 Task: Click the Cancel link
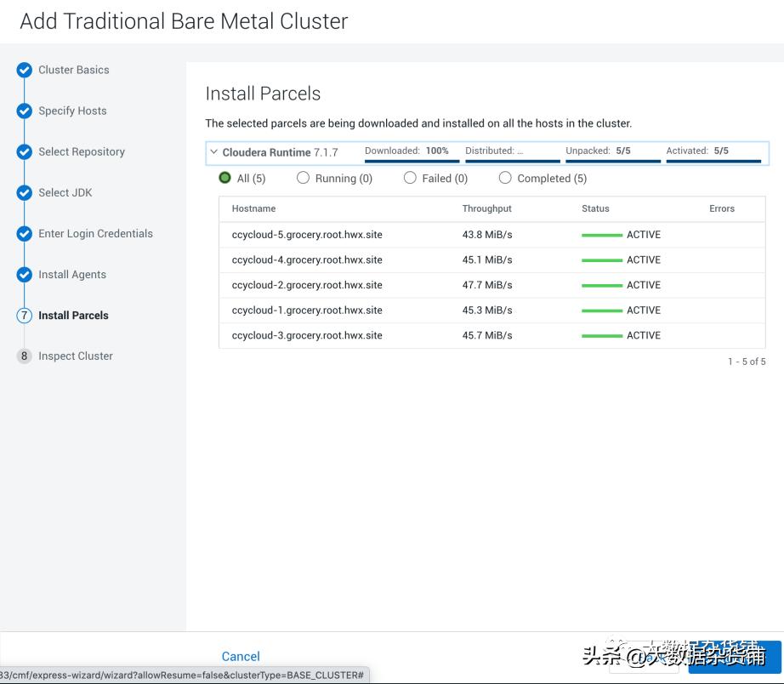tap(241, 656)
